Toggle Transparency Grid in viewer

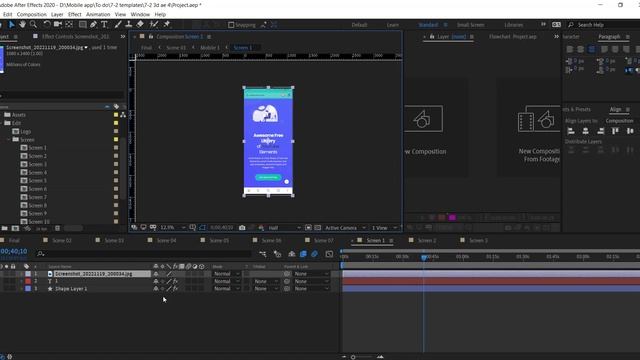point(318,228)
